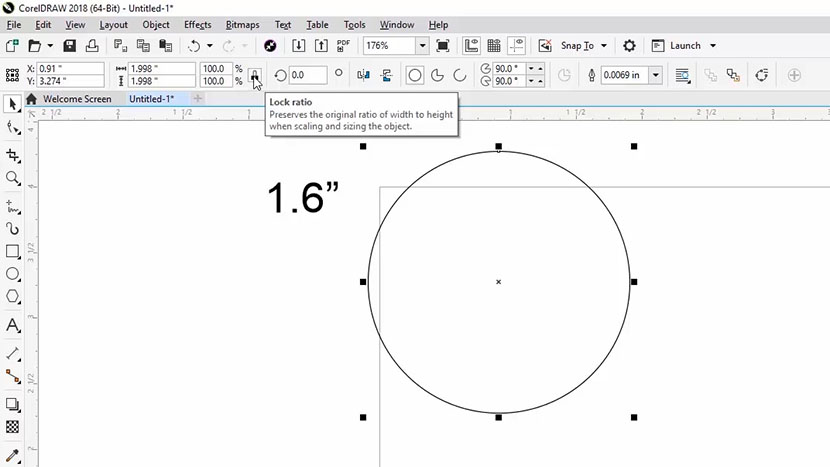Click the rotation angle input field
The image size is (830, 467).
pos(308,75)
